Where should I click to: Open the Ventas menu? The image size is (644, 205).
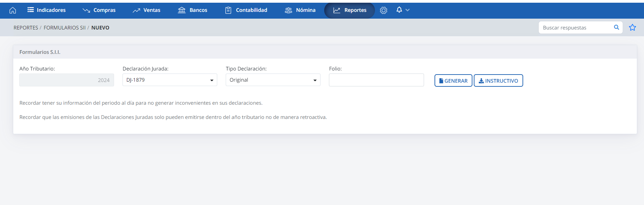pyautogui.click(x=147, y=10)
